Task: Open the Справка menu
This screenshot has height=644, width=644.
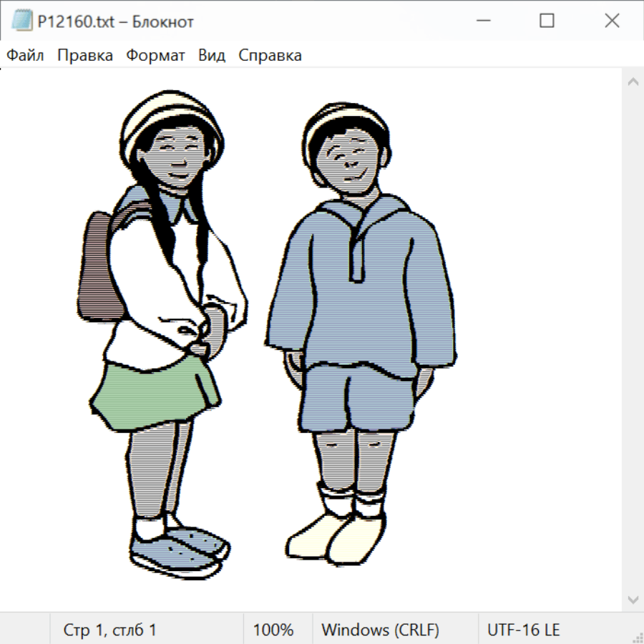Action: (x=270, y=56)
